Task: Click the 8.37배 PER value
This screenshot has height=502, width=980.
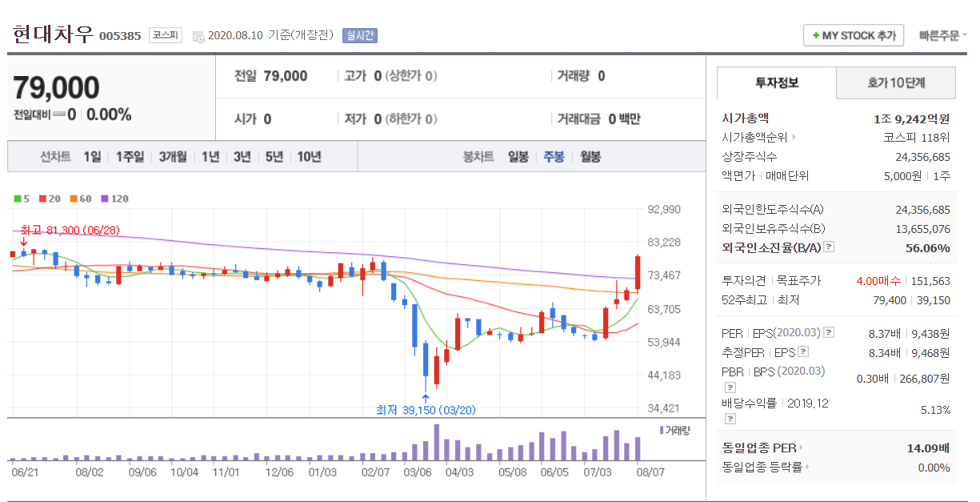Action: (885, 332)
